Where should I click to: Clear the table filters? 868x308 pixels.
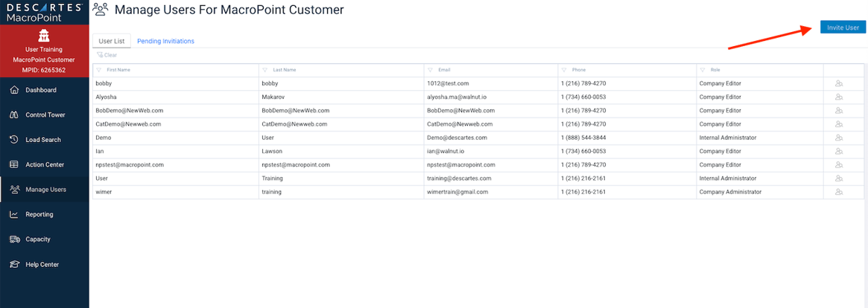coord(107,55)
